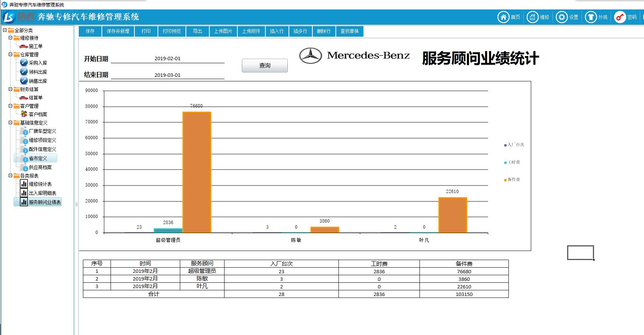Click the 查询 query button
644x335 pixels.
[265, 65]
